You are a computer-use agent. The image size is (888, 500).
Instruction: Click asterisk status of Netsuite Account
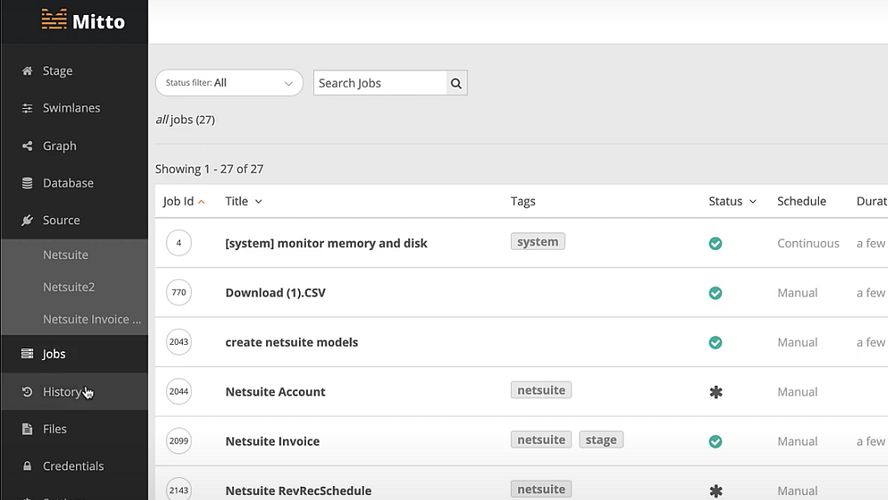click(x=716, y=392)
